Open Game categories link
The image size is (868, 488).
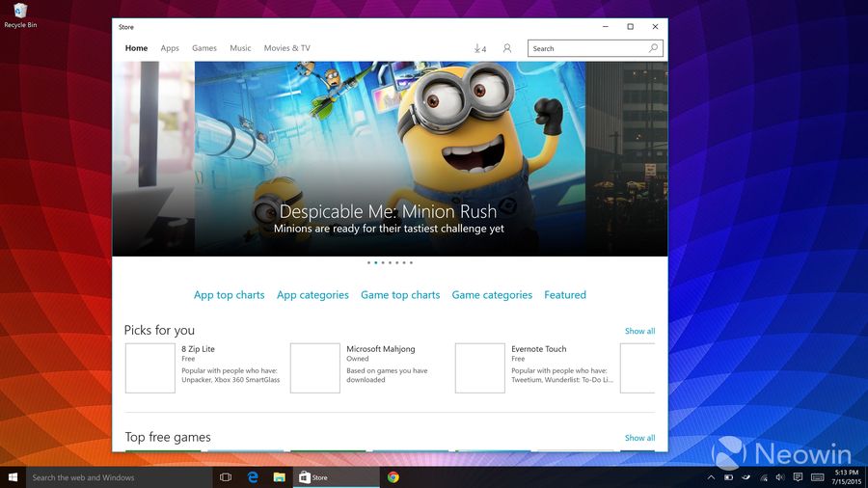click(492, 295)
